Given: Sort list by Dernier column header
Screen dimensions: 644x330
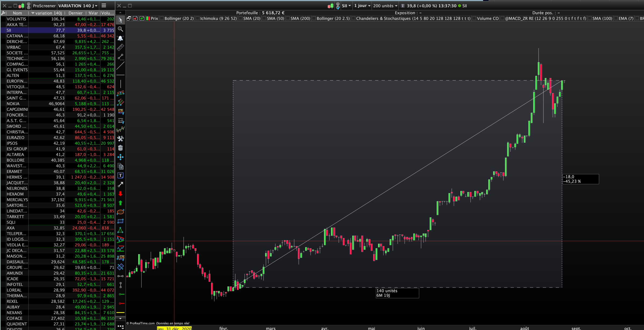Looking at the screenshot, I should [x=75, y=13].
